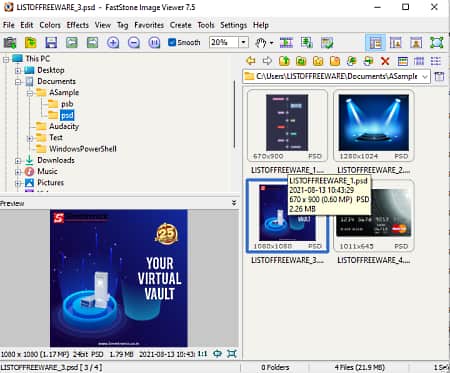Expand the Pictures tree node
The width and height of the screenshot is (450, 373).
(x=18, y=183)
